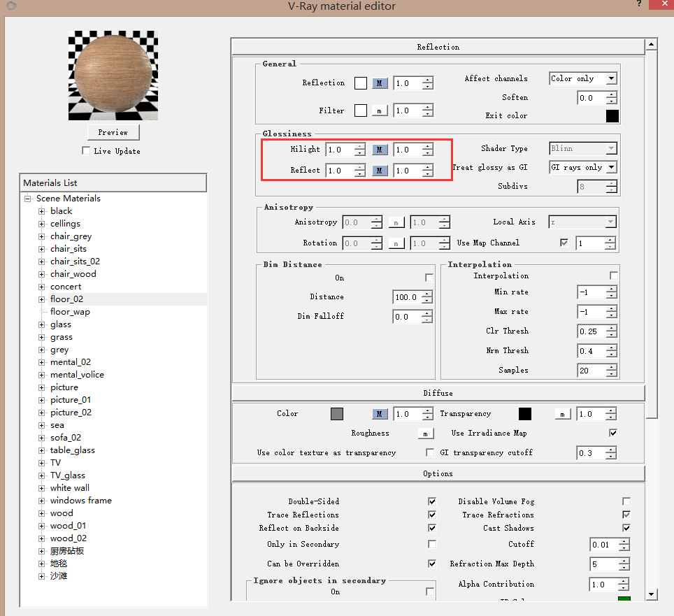Click the Preview button
Image resolution: width=674 pixels, height=616 pixels.
coord(113,132)
